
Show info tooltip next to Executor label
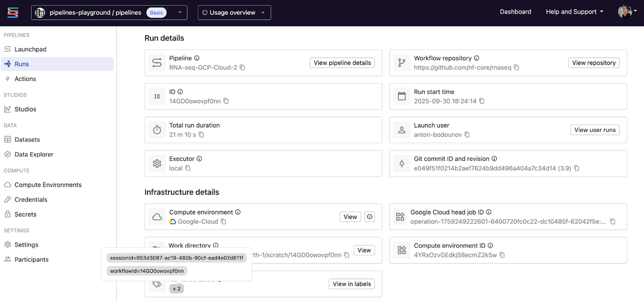(199, 158)
